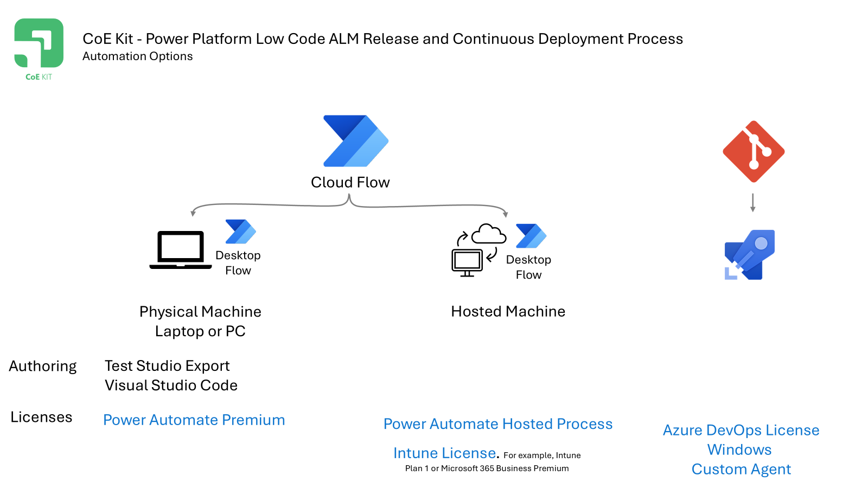Click the Intune License link
Image resolution: width=868 pixels, height=488 pixels.
pos(445,453)
